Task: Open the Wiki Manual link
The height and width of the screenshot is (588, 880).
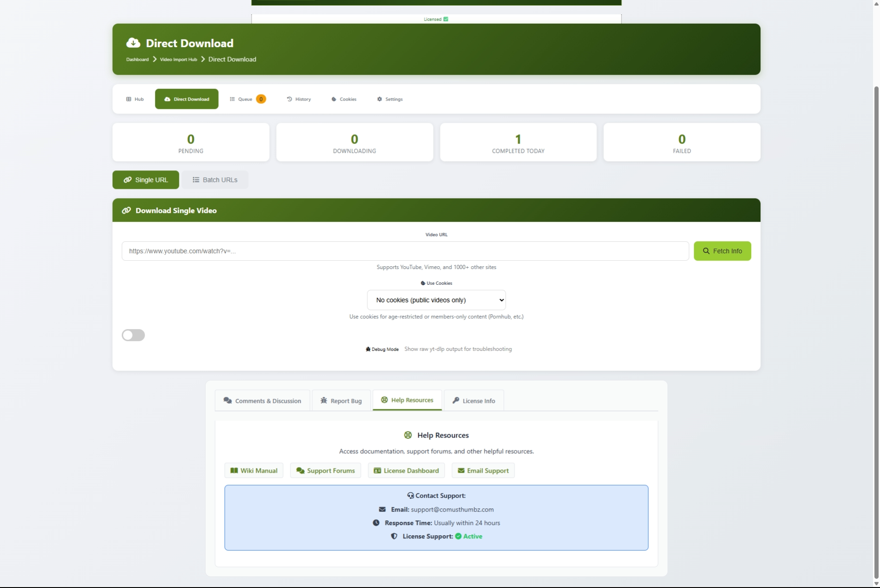Action: point(254,471)
